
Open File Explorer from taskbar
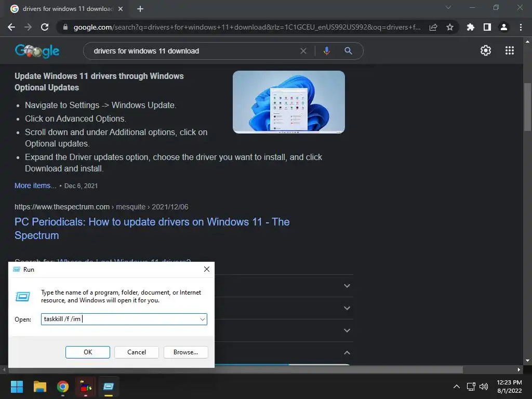(x=39, y=387)
